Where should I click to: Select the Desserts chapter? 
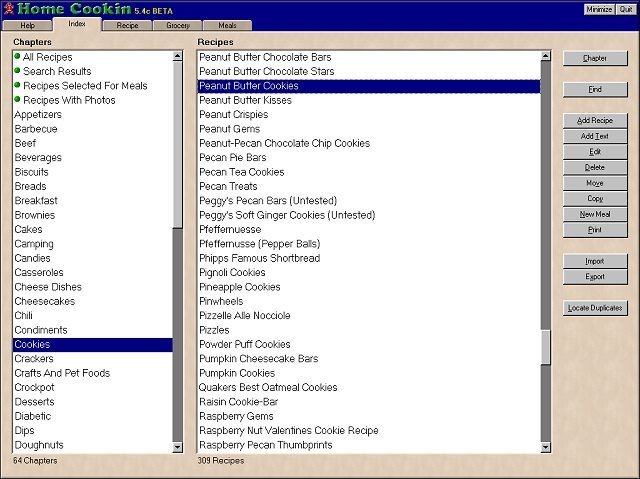pos(35,402)
